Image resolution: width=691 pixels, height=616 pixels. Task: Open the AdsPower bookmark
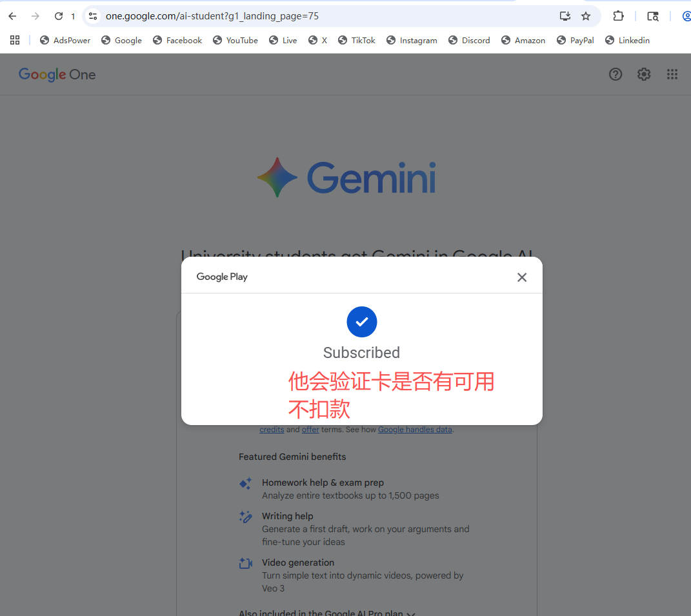click(x=65, y=40)
